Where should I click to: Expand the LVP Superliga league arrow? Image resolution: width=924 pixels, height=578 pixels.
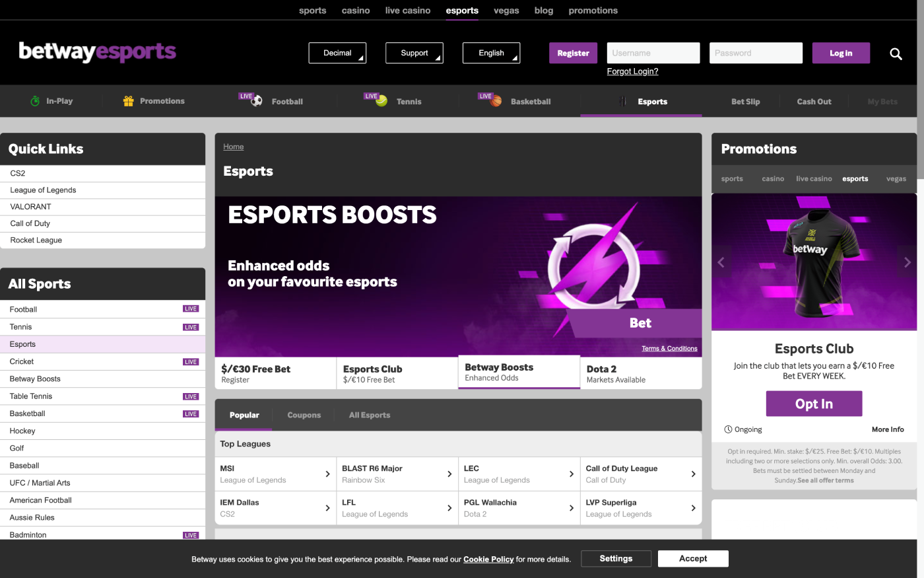[693, 508]
